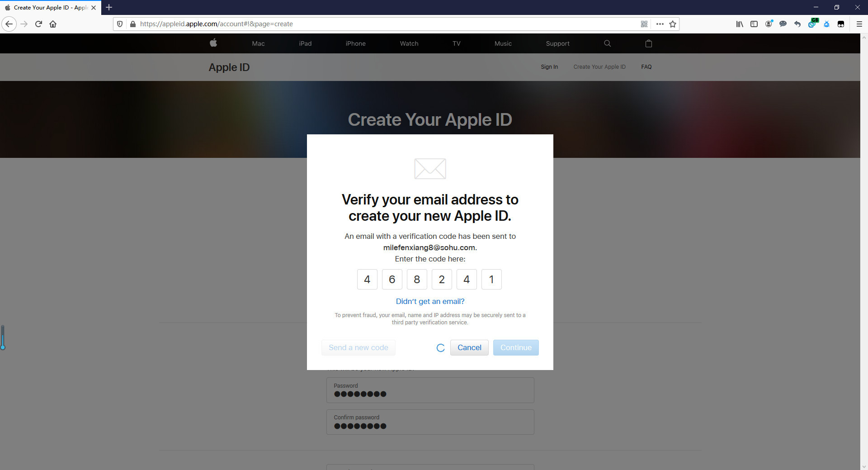Click the Apple logo in the navigation
The width and height of the screenshot is (868, 470).
click(213, 43)
